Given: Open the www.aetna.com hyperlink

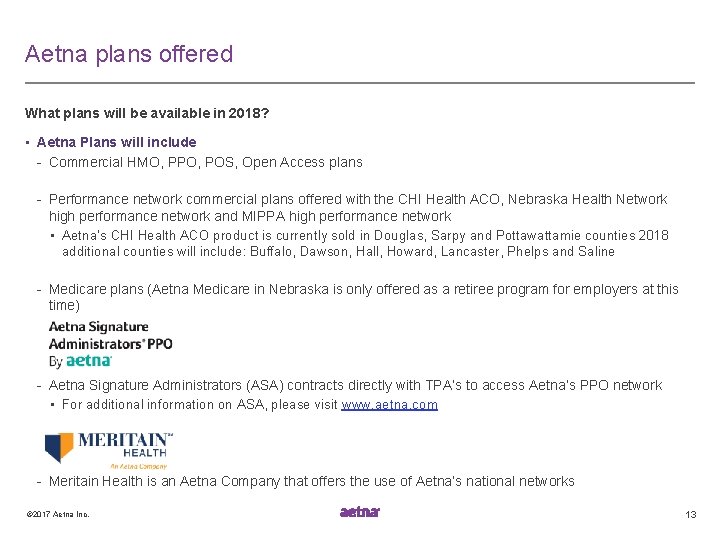Looking at the screenshot, I should (x=389, y=405).
